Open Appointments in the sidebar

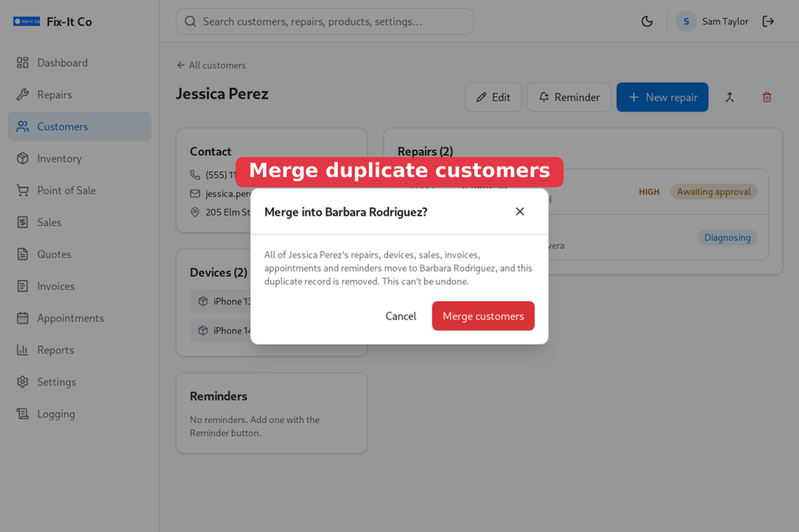coord(79,318)
